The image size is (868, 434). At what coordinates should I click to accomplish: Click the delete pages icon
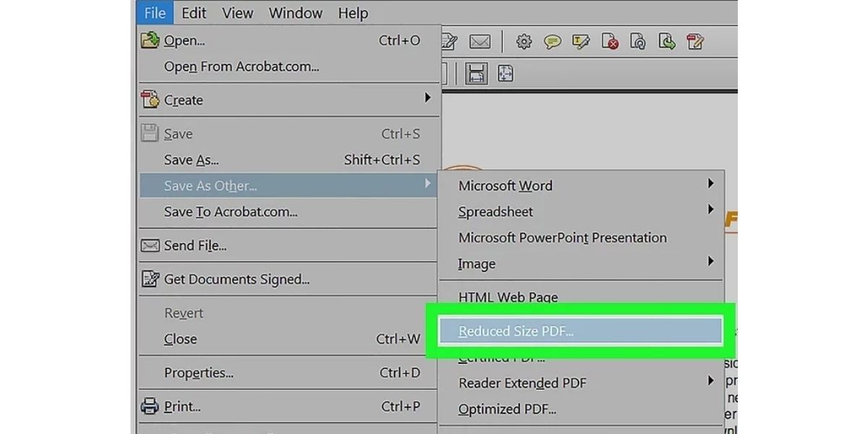tap(610, 42)
